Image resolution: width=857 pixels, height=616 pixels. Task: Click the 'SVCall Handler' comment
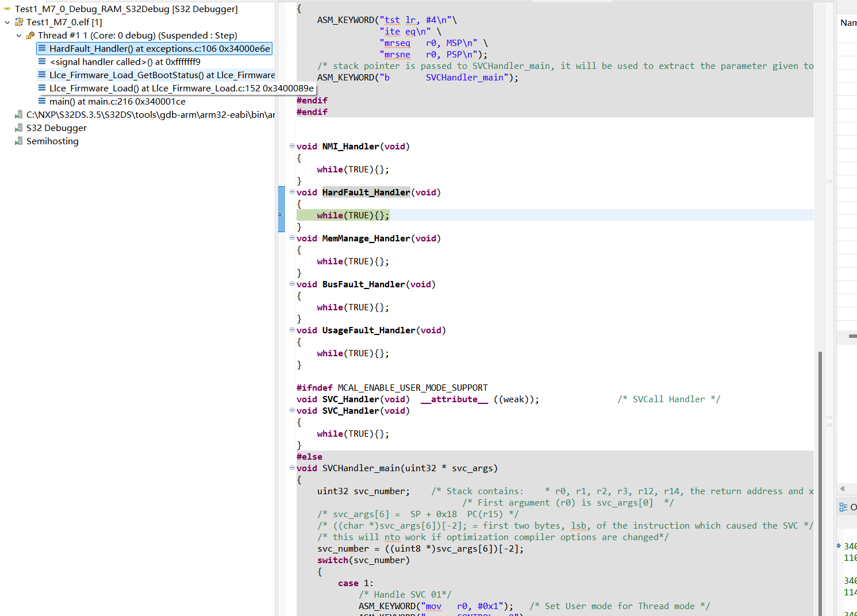tap(669, 399)
